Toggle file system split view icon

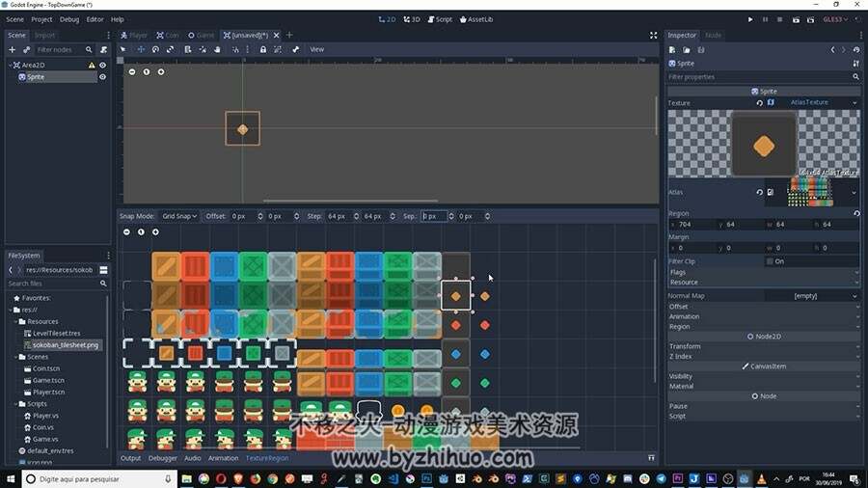(x=103, y=270)
